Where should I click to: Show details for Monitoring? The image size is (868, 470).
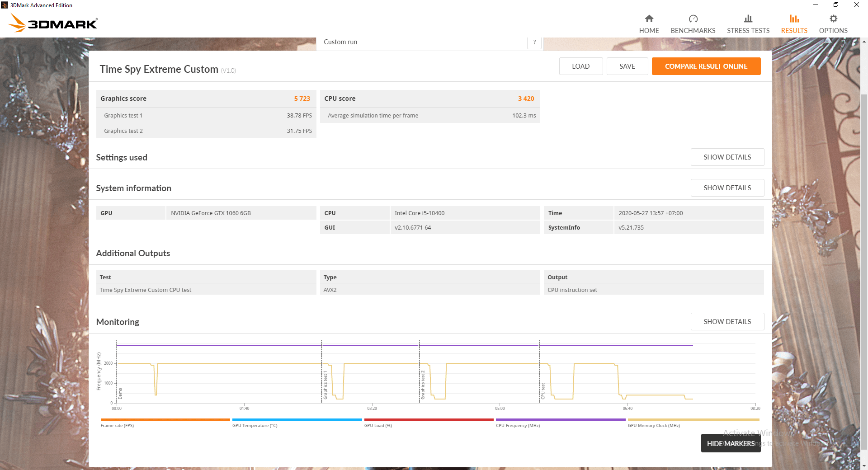coord(727,322)
